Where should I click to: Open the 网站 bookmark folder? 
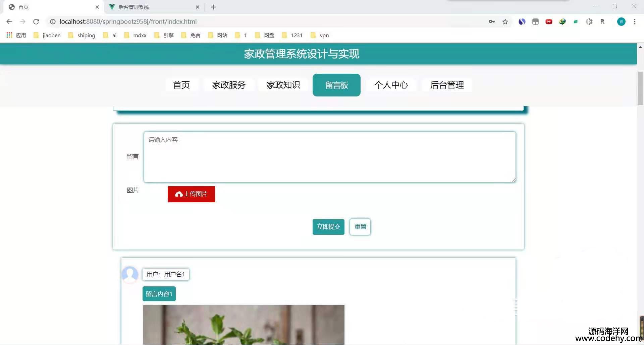pyautogui.click(x=218, y=35)
